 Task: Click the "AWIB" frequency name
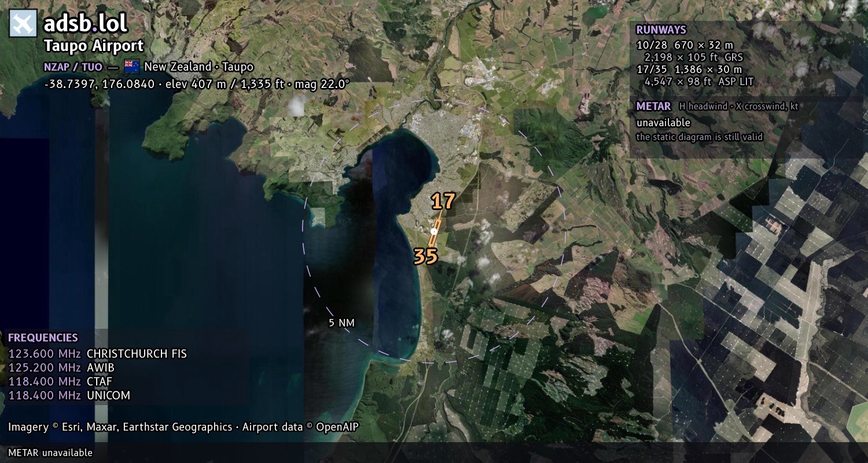tap(100, 368)
